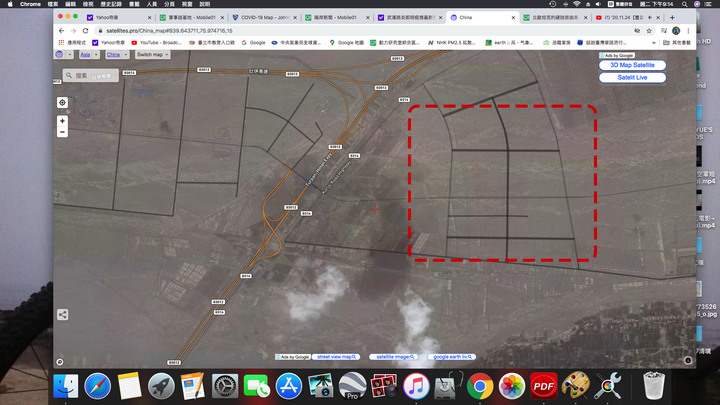720x405 pixels.
Task: Click the Asia link
Action: 85,55
